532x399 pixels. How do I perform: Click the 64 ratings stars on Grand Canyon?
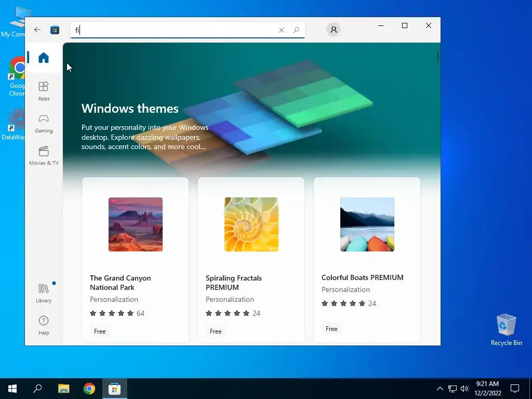117,313
